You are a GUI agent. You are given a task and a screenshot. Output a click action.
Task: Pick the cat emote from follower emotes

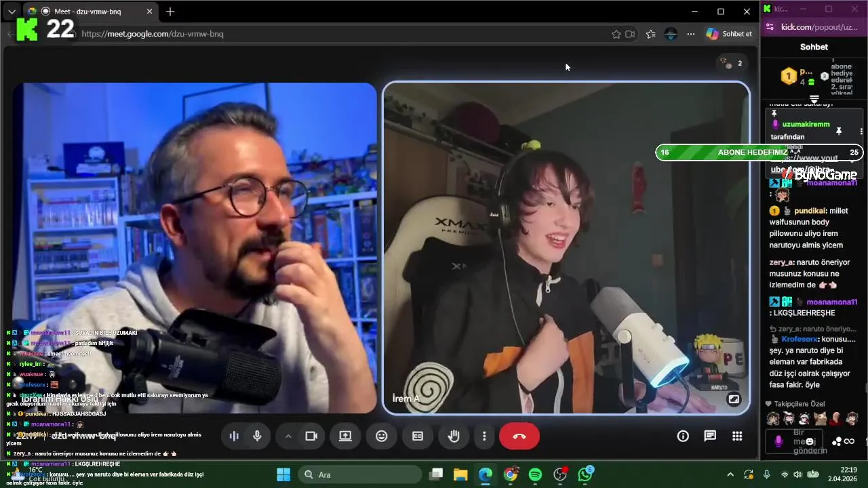click(820, 419)
